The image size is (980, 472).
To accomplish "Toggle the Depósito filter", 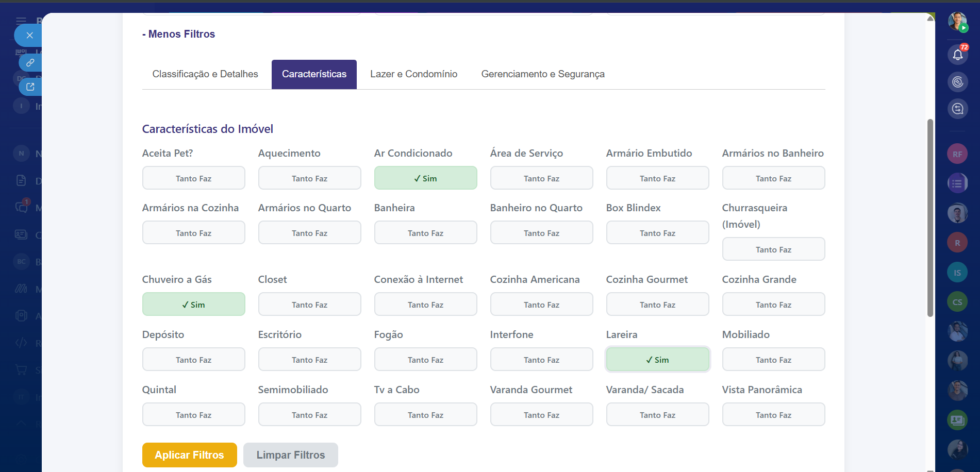I will click(x=194, y=360).
